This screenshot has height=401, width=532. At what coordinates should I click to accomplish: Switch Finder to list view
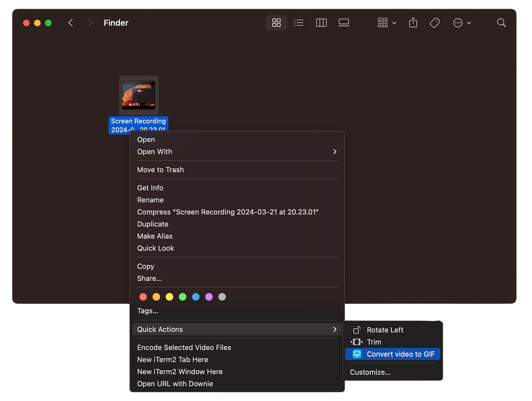[299, 23]
